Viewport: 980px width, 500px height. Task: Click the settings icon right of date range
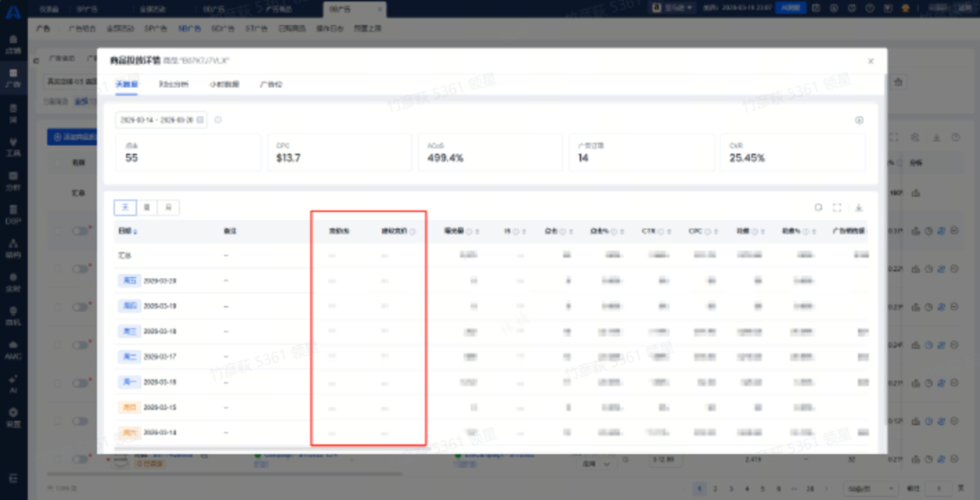(x=858, y=120)
